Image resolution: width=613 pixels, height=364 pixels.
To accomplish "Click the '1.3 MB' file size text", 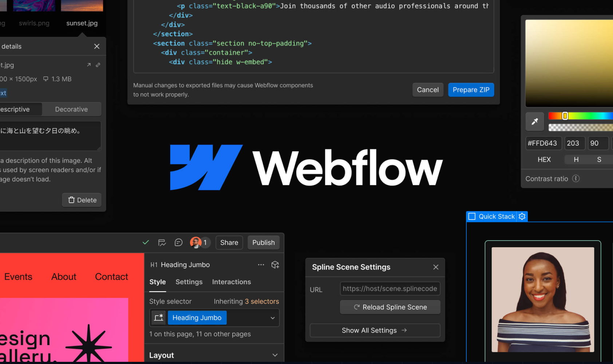I will pos(61,79).
